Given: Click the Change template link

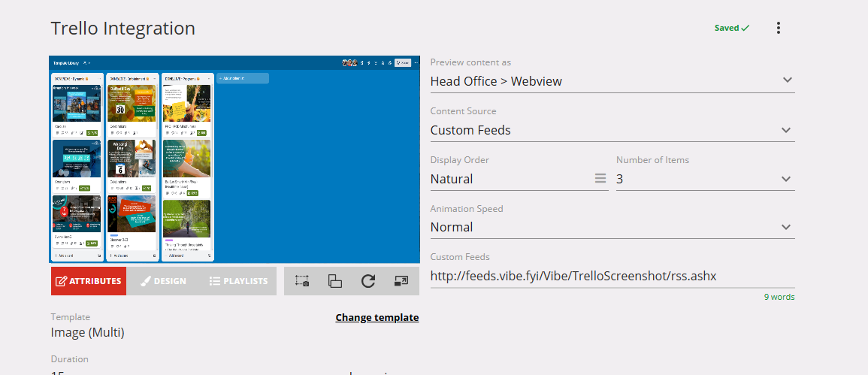Looking at the screenshot, I should tap(377, 317).
